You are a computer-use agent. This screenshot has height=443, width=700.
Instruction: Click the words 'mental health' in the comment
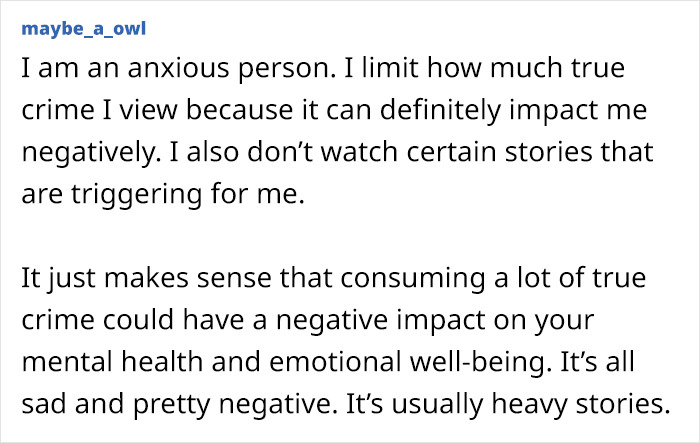click(x=112, y=362)
